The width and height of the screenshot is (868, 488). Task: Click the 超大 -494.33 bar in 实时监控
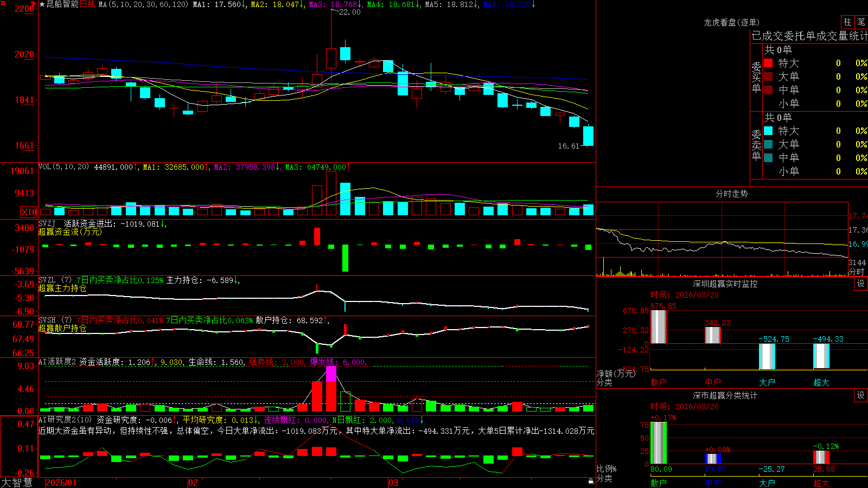click(x=821, y=356)
